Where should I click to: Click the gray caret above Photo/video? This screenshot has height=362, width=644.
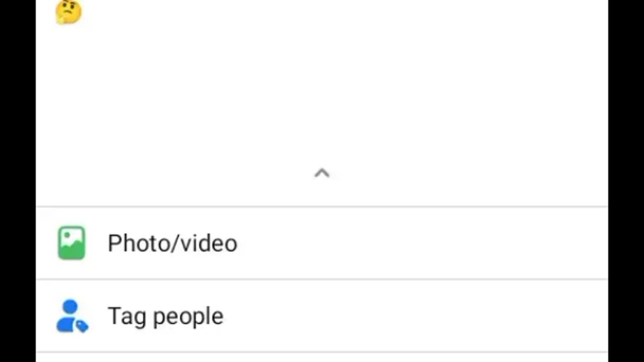[x=322, y=173]
